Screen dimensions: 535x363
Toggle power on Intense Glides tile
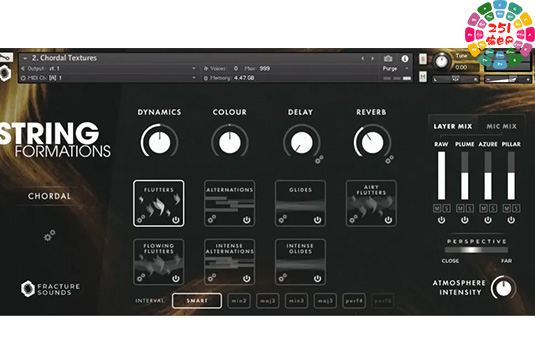[317, 278]
